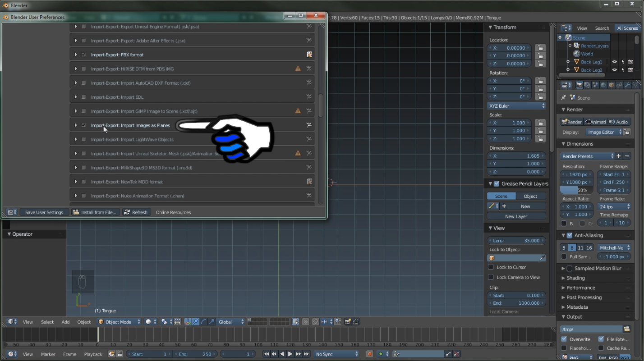Play animation forward
The image size is (644, 361).
pyautogui.click(x=290, y=354)
